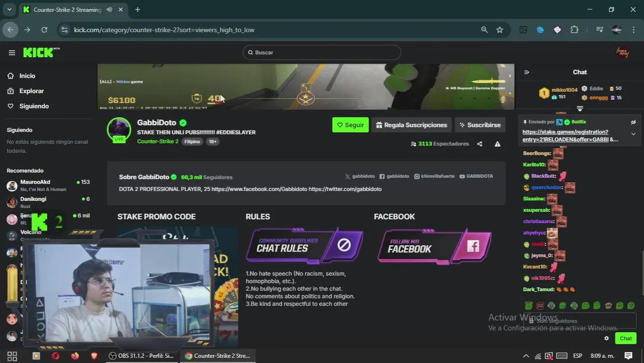Viewport: 644px width, 363px height.
Task: View site information icon in address bar
Action: tap(64, 30)
